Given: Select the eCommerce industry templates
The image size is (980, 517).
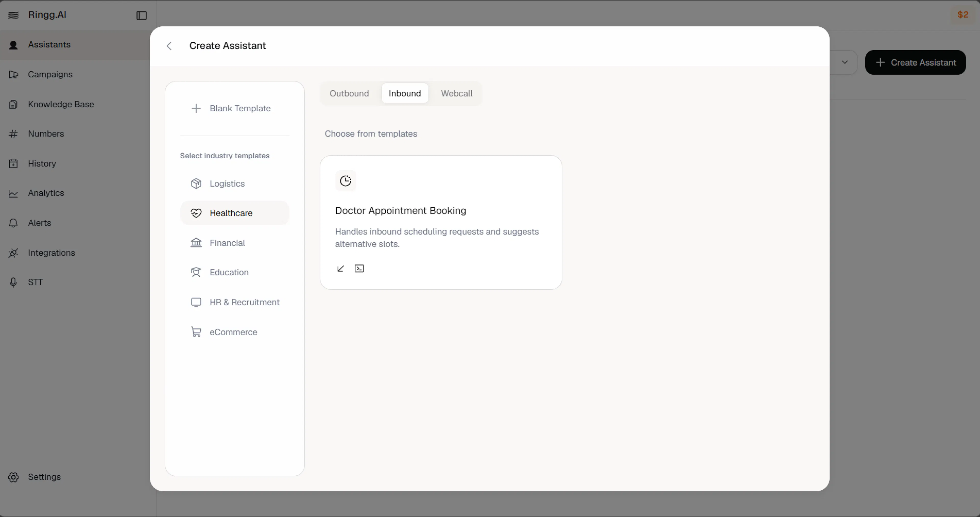Looking at the screenshot, I should point(235,332).
